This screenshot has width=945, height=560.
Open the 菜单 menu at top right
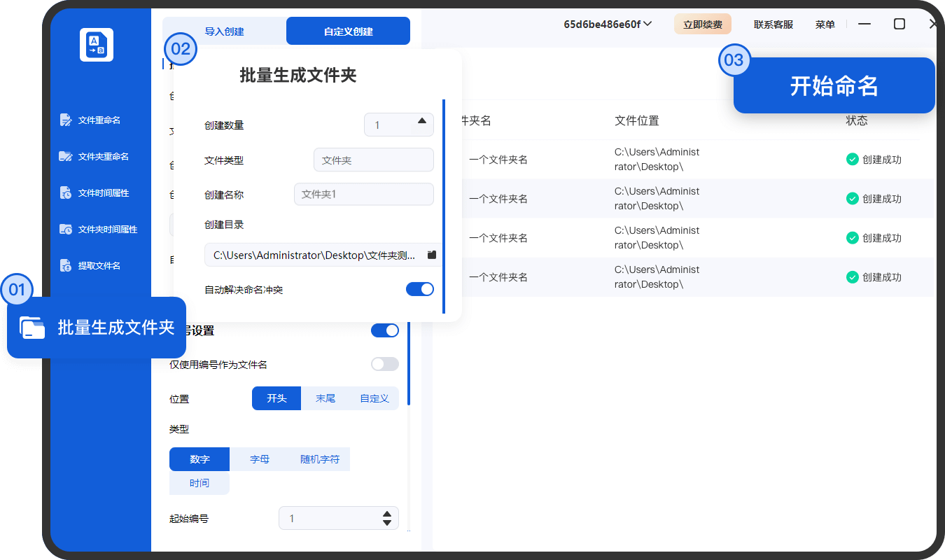click(825, 24)
